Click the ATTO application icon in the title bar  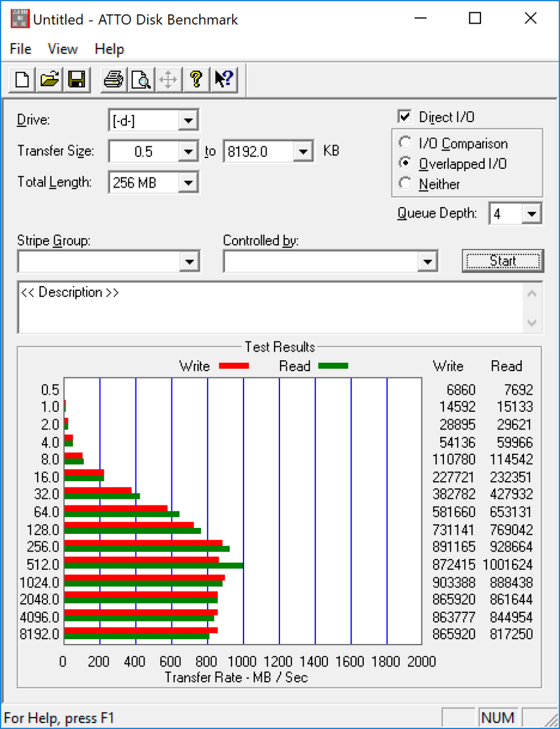[x=21, y=19]
